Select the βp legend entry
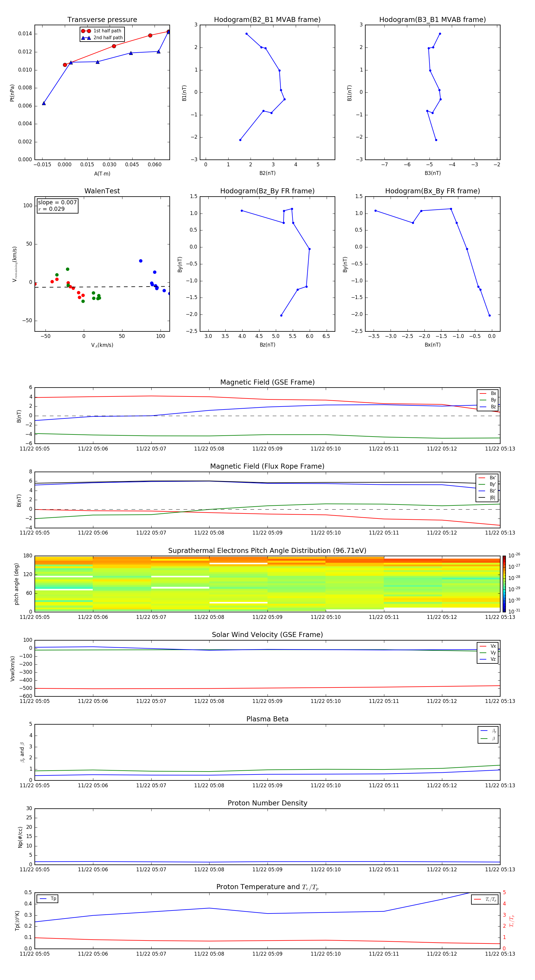 click(488, 731)
